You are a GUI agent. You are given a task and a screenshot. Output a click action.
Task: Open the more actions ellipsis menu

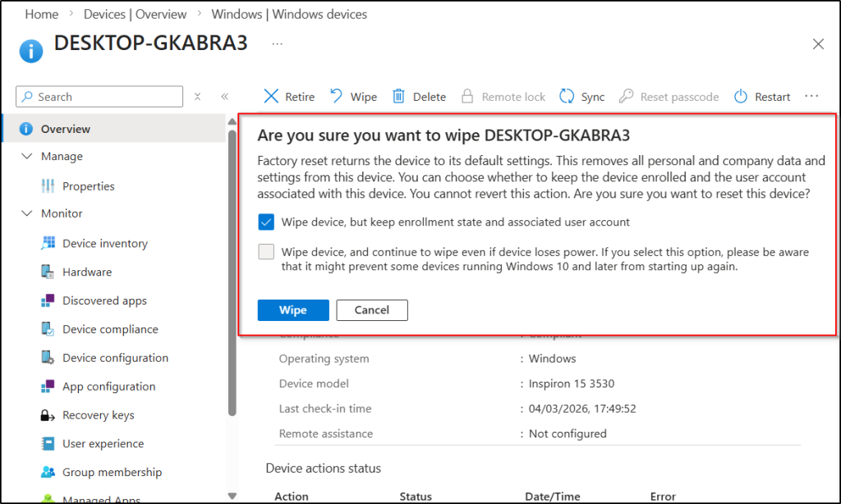click(x=811, y=96)
